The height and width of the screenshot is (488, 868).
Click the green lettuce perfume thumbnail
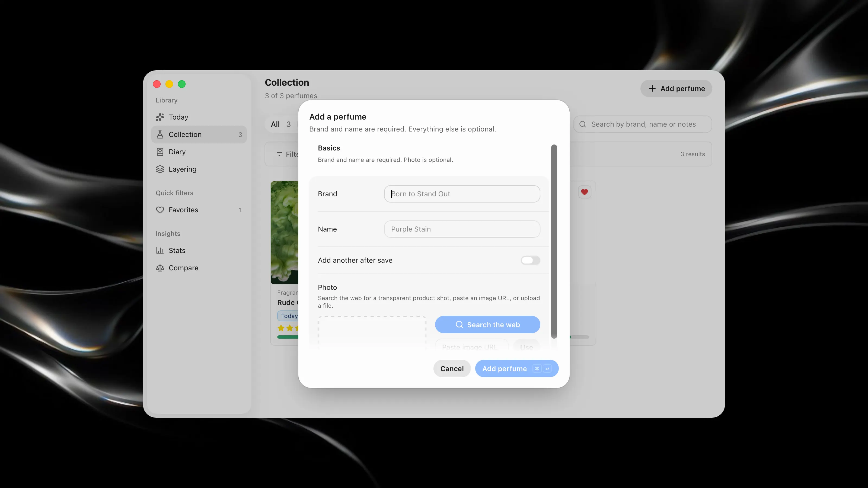pyautogui.click(x=284, y=232)
